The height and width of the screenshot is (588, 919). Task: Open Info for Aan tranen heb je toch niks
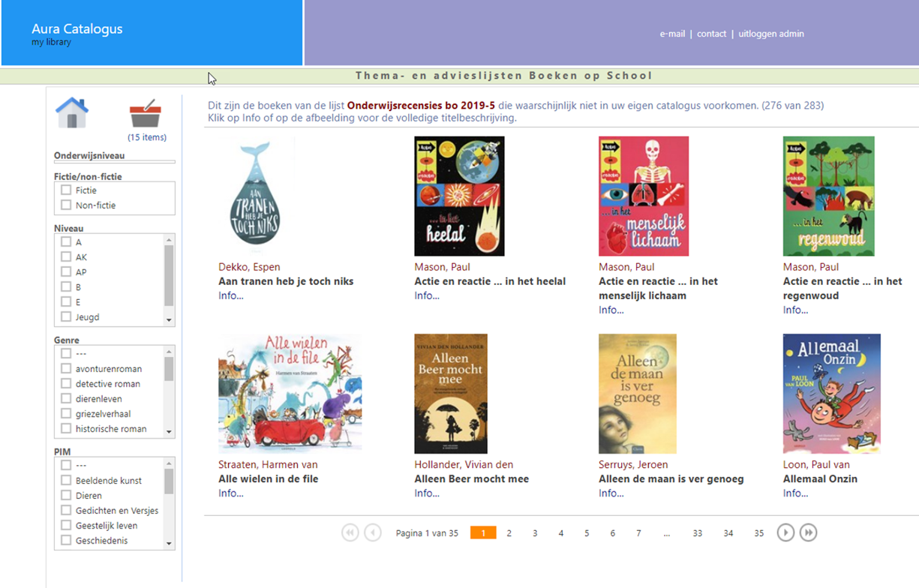(231, 295)
